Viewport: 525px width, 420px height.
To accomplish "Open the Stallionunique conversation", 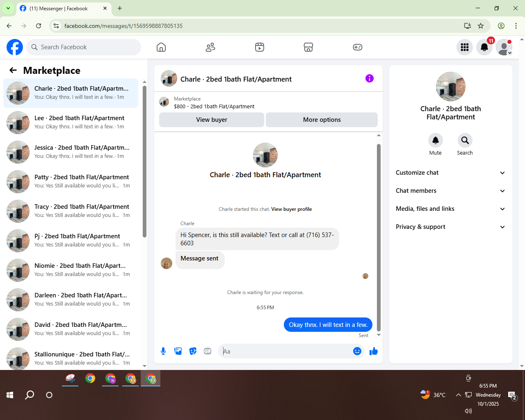I will [x=71, y=358].
